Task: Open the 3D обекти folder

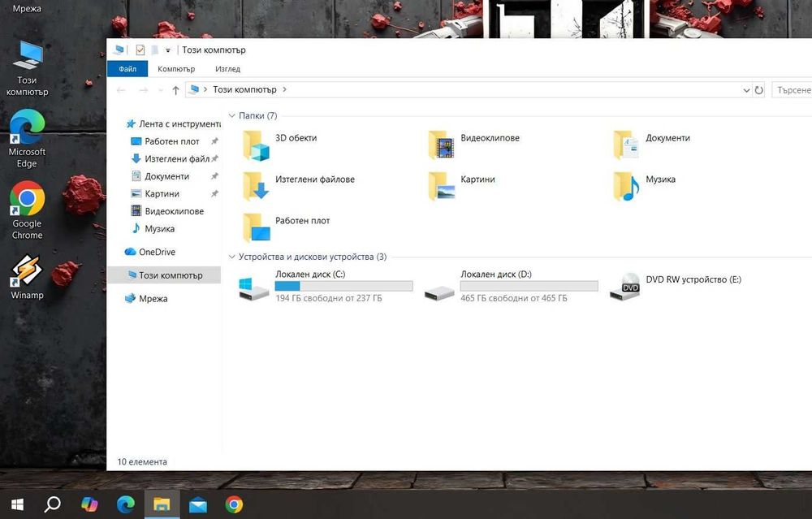Action: point(279,145)
